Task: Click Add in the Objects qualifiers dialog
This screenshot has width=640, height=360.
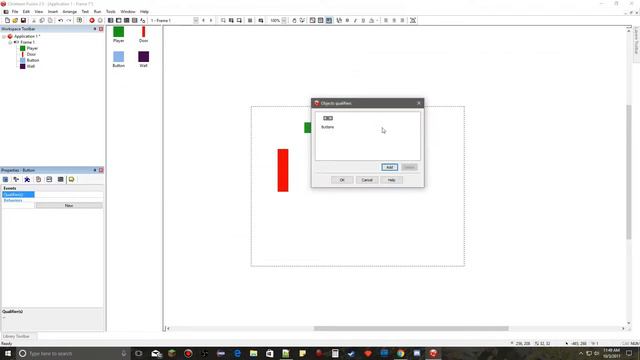Action: (x=389, y=167)
